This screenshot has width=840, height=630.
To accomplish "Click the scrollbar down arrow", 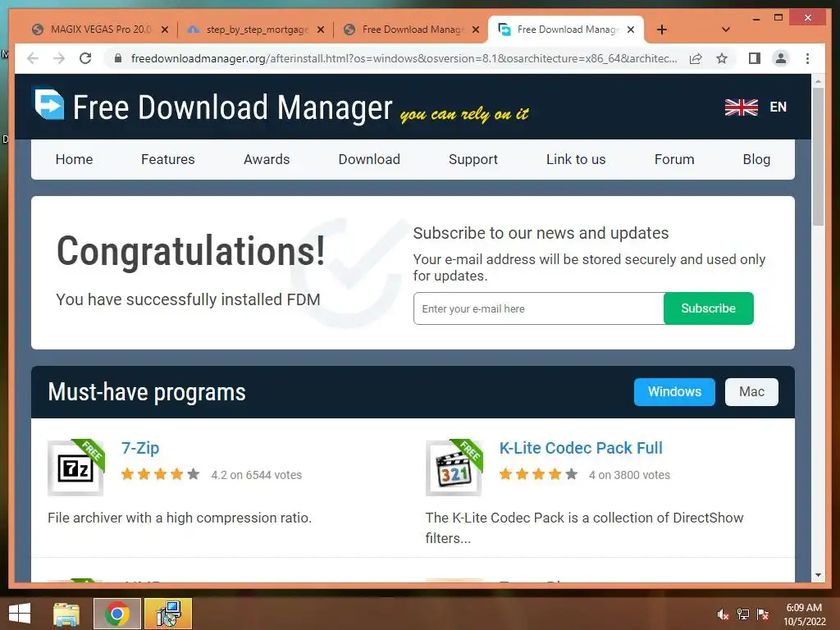I will click(x=818, y=575).
